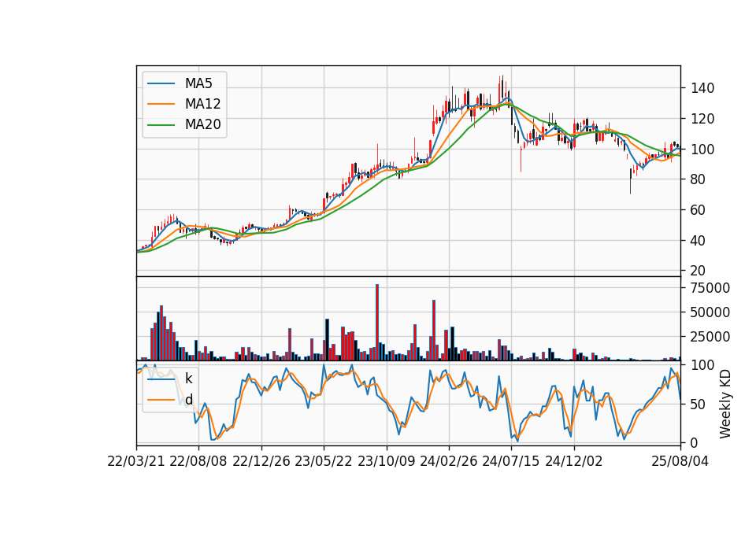
Task: Click the 22/03/21 date tick label
Action: click(x=136, y=462)
